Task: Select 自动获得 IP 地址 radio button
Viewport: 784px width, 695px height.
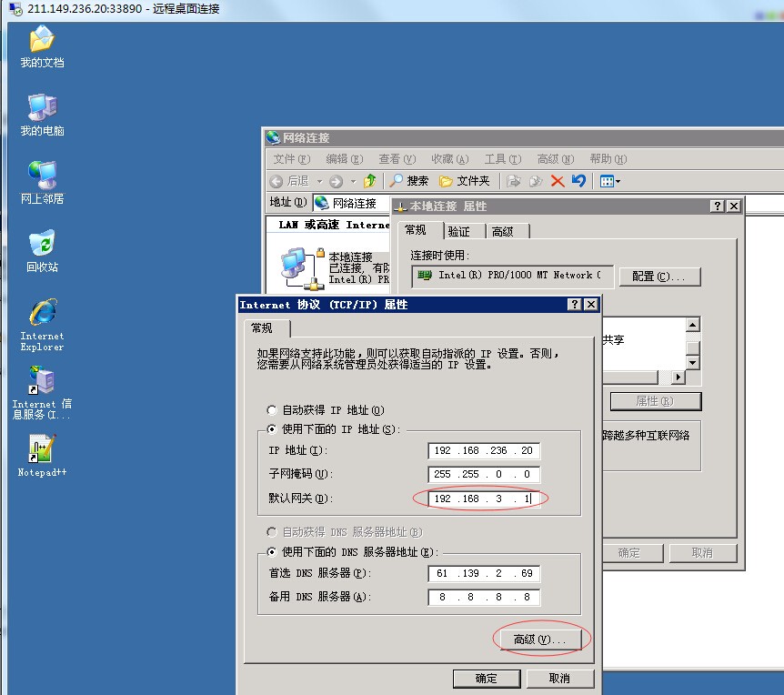Action: (x=272, y=410)
